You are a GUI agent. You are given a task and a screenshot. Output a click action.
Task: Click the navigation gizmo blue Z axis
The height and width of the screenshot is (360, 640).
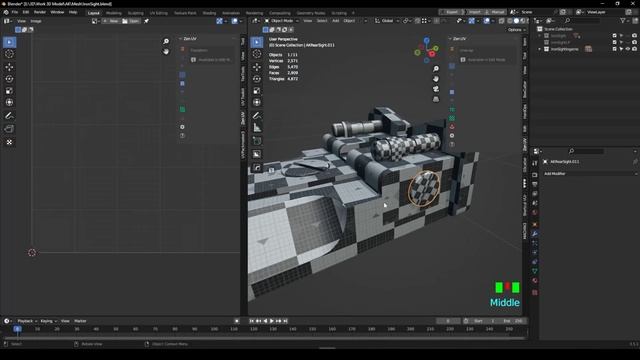tap(427, 40)
